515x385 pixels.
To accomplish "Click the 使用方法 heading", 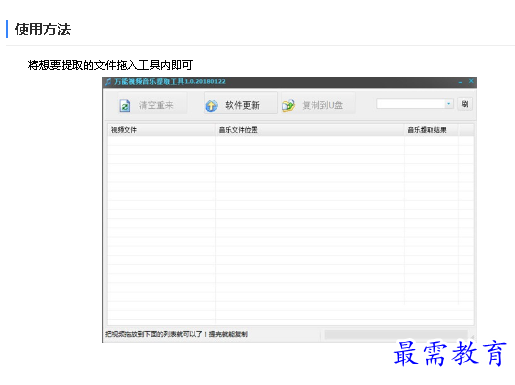I will point(43,29).
